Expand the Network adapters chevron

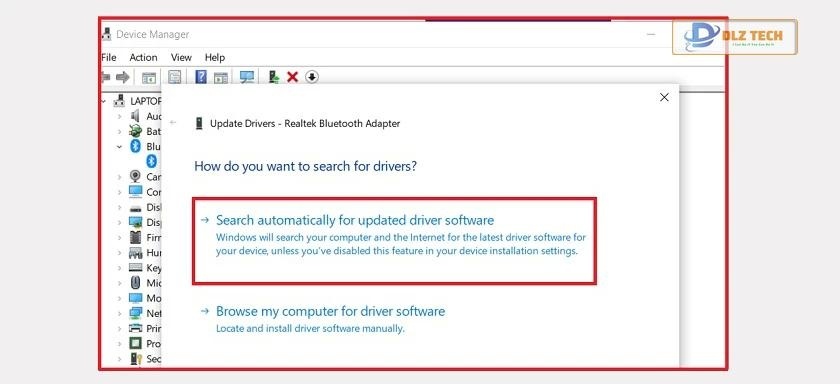click(x=119, y=313)
